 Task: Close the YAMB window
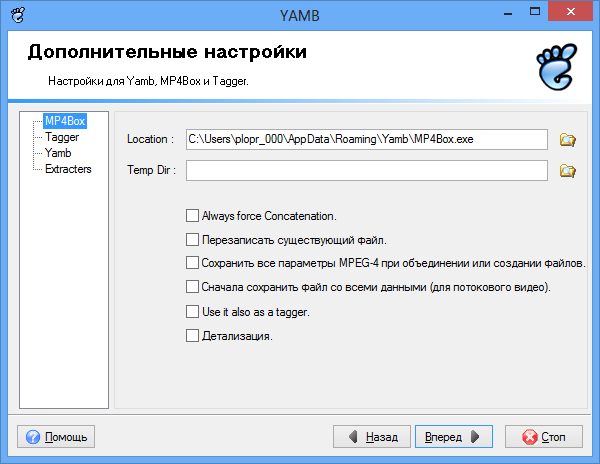point(571,11)
